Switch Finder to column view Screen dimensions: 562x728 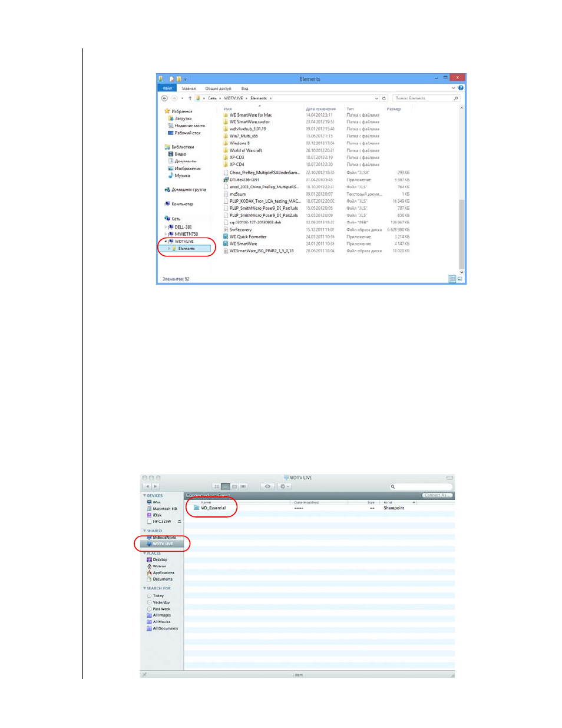(x=234, y=487)
